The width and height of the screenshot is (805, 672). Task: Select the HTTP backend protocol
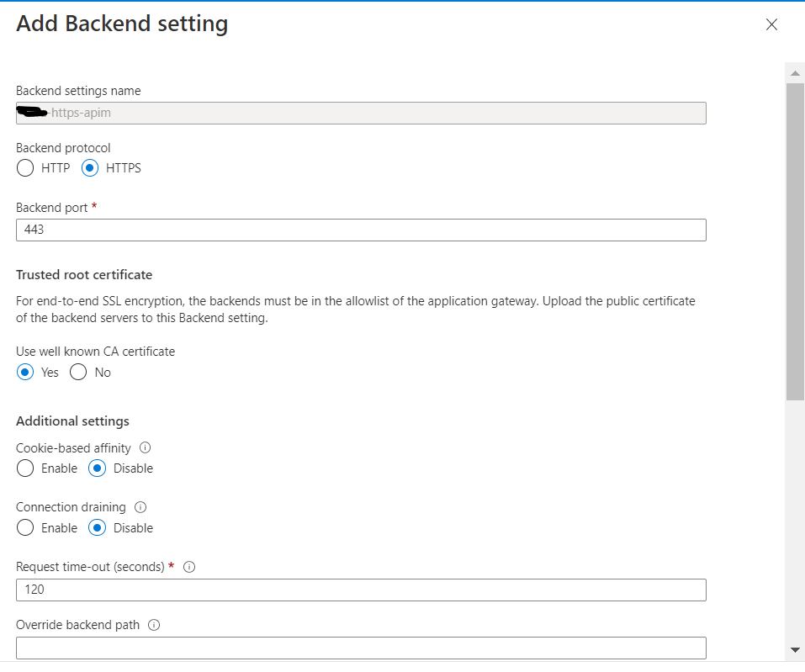click(x=25, y=167)
